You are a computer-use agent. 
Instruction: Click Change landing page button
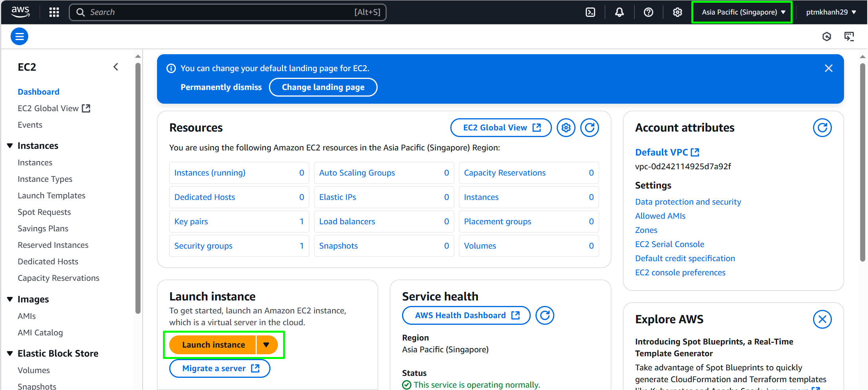323,87
